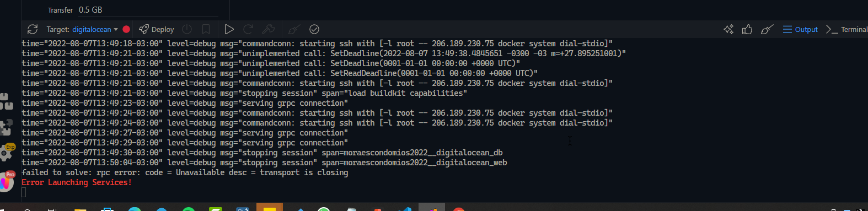
Task: Click the sparkles AI icon
Action: 728,29
